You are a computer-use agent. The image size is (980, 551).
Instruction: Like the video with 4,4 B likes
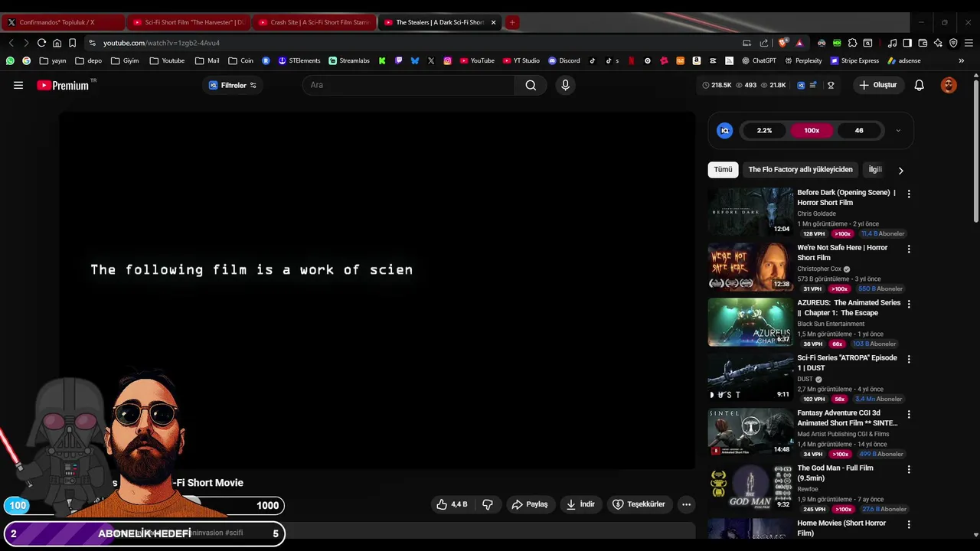[x=451, y=504]
